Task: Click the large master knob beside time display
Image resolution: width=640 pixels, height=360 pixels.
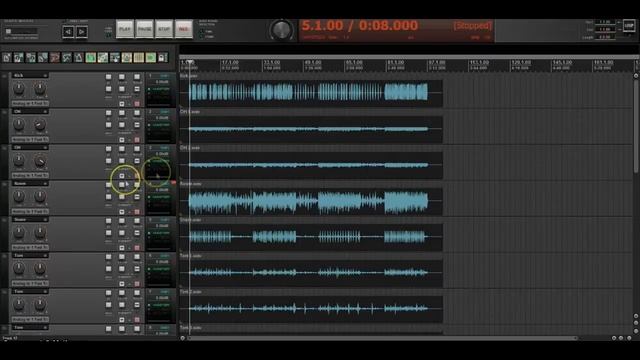Action: tap(281, 30)
